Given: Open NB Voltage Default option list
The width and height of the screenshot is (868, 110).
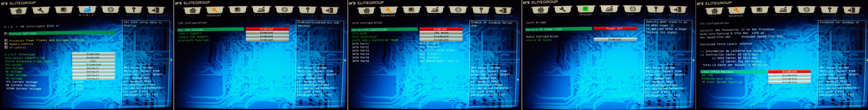Looking at the screenshot, I should pos(93,72).
